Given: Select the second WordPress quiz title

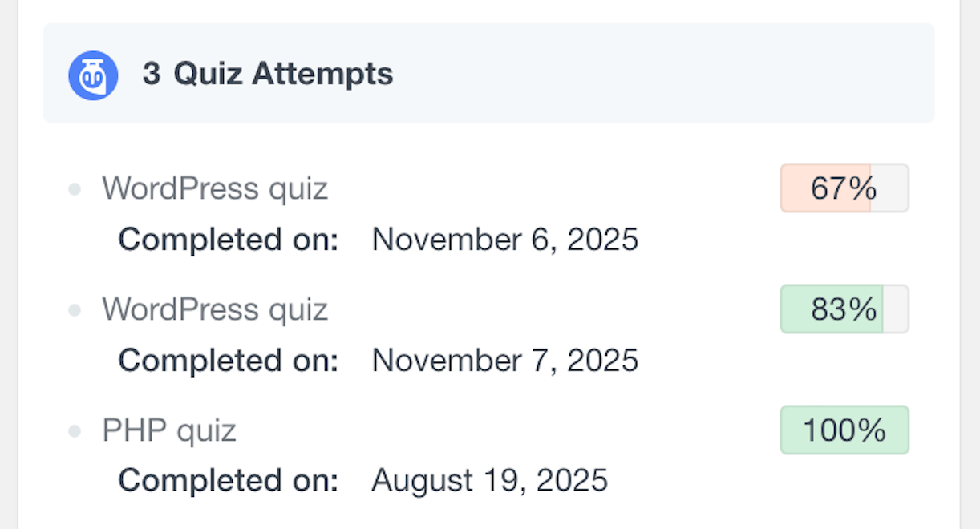Looking at the screenshot, I should click(213, 309).
